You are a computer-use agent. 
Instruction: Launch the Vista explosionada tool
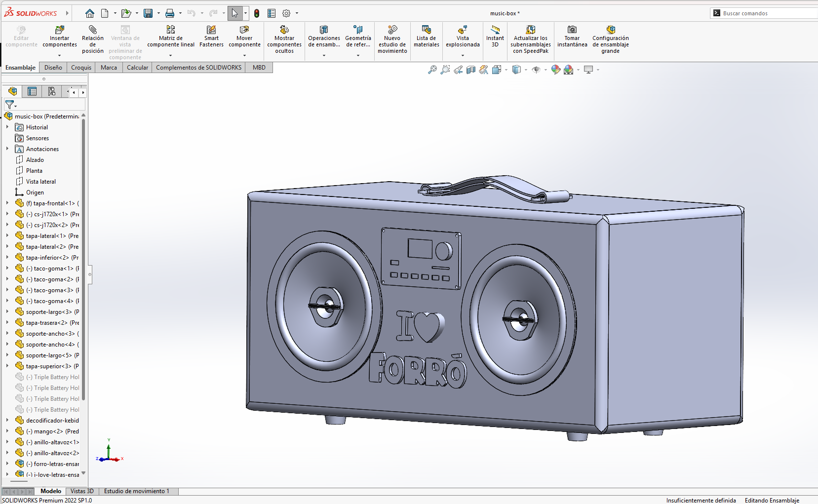tap(463, 30)
